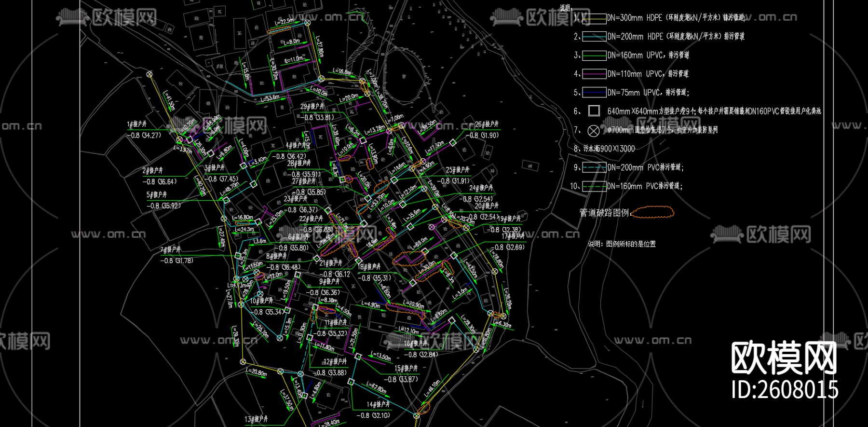The width and height of the screenshot is (868, 427).
Task: Click the '管道破路图例' label
Action: point(605,213)
